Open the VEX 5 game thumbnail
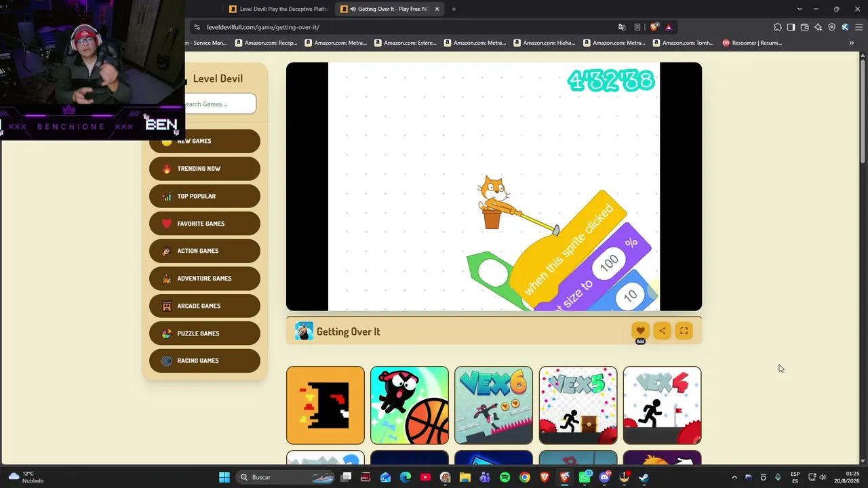 (578, 405)
